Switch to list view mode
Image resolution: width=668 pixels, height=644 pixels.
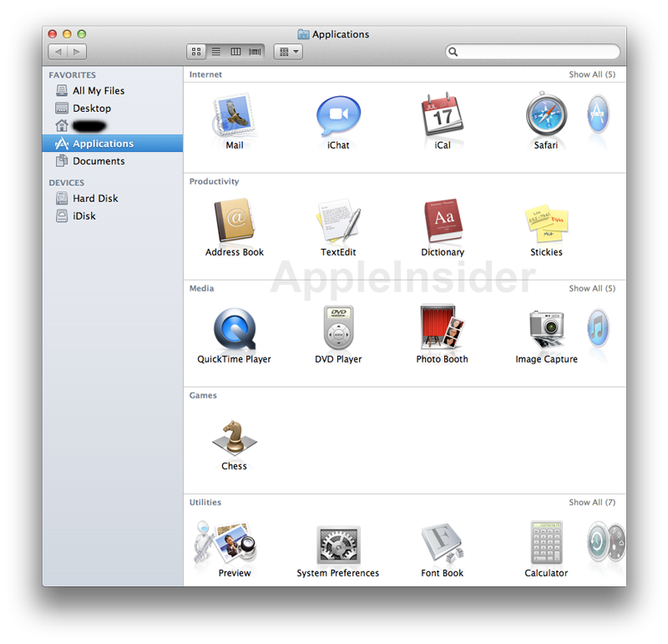(216, 52)
